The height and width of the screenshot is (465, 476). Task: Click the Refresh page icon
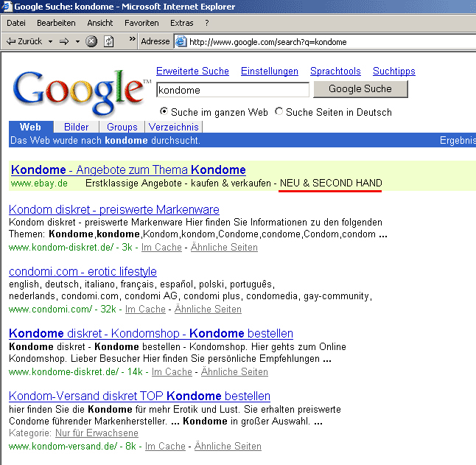(108, 41)
